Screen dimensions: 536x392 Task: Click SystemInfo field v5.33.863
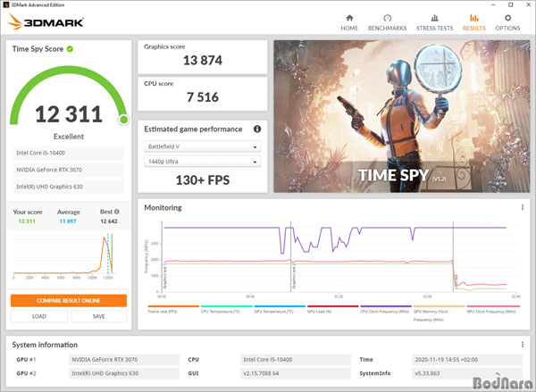(467, 373)
